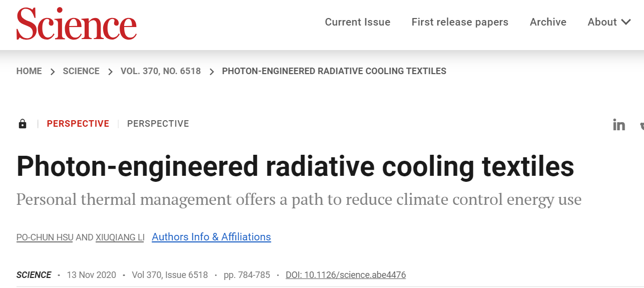Click the gray PERSPECTIVE category label
The width and height of the screenshot is (644, 288).
tap(158, 124)
